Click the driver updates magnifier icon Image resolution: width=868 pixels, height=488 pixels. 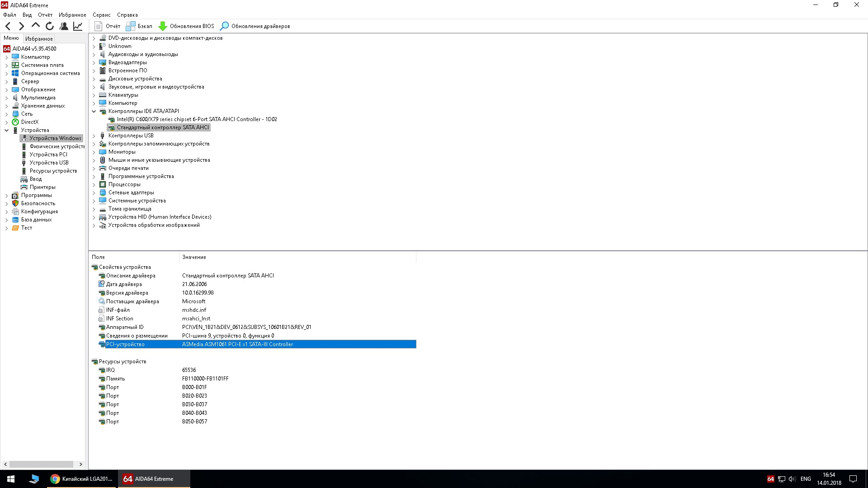224,26
